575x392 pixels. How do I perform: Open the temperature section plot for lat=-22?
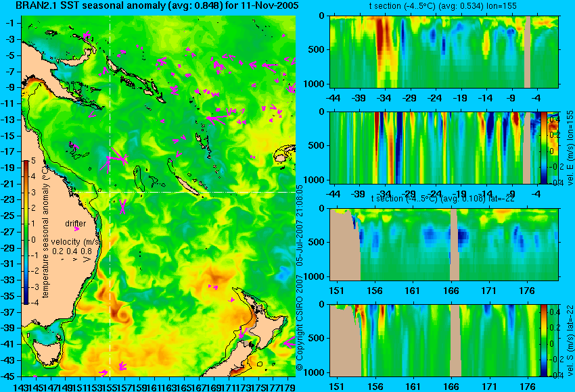[444, 245]
